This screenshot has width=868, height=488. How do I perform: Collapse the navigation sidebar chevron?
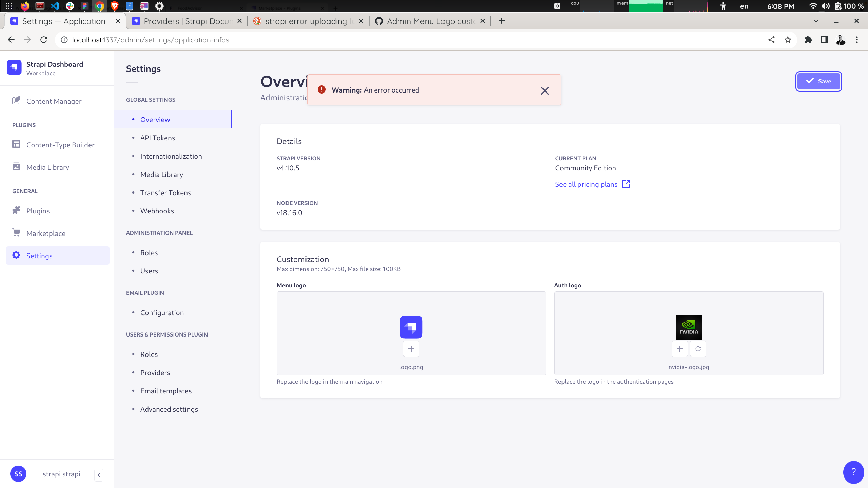[x=99, y=474]
